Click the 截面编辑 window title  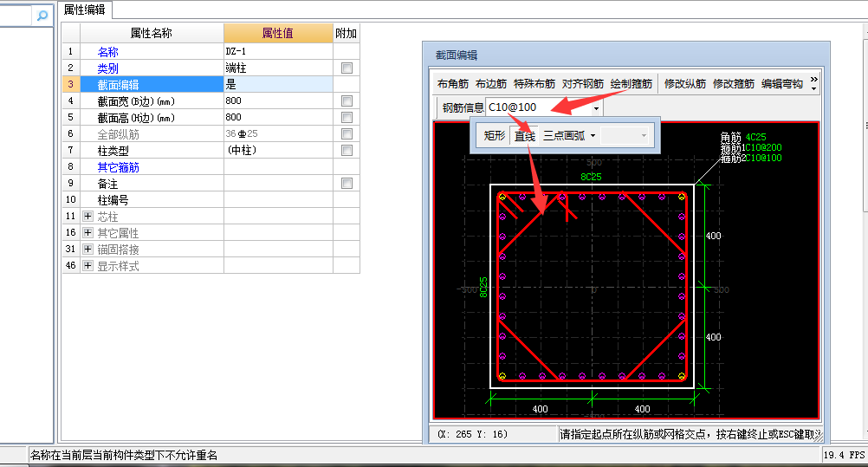click(x=457, y=55)
